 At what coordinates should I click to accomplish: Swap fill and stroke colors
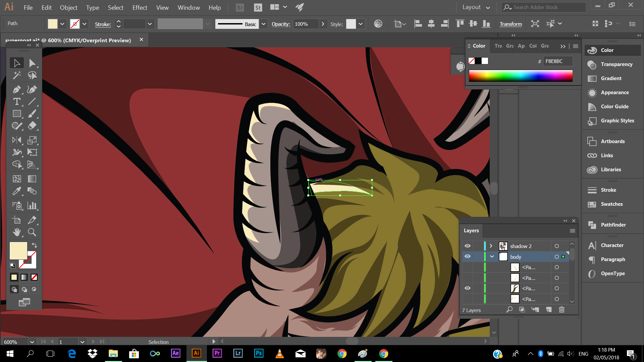pos(34,245)
